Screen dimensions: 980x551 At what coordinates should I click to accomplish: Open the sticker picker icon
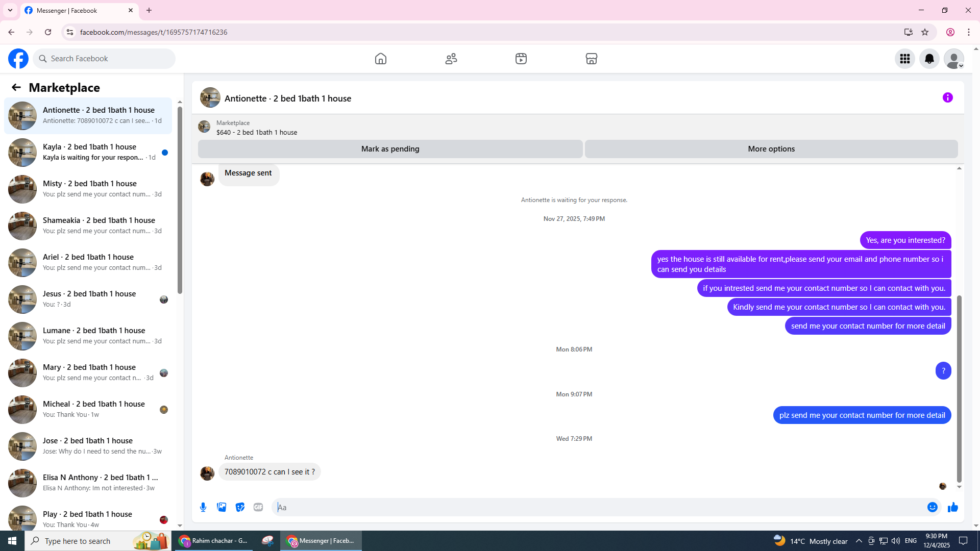(240, 507)
